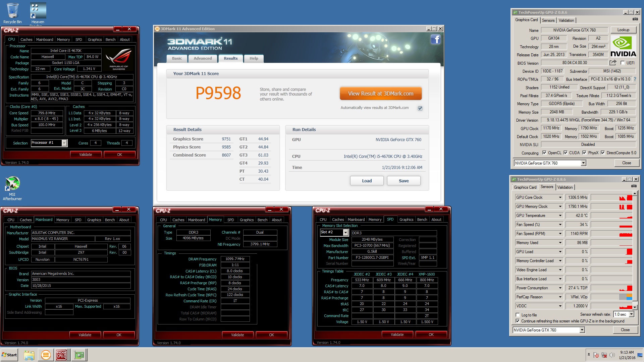Switch to 3DMark via its orange taskbar icon

46,355
